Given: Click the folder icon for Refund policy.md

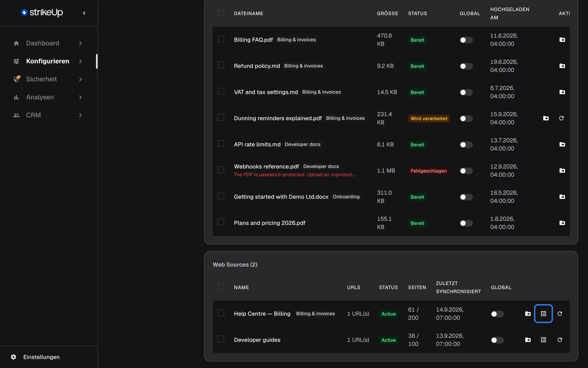Looking at the screenshot, I should [x=562, y=66].
